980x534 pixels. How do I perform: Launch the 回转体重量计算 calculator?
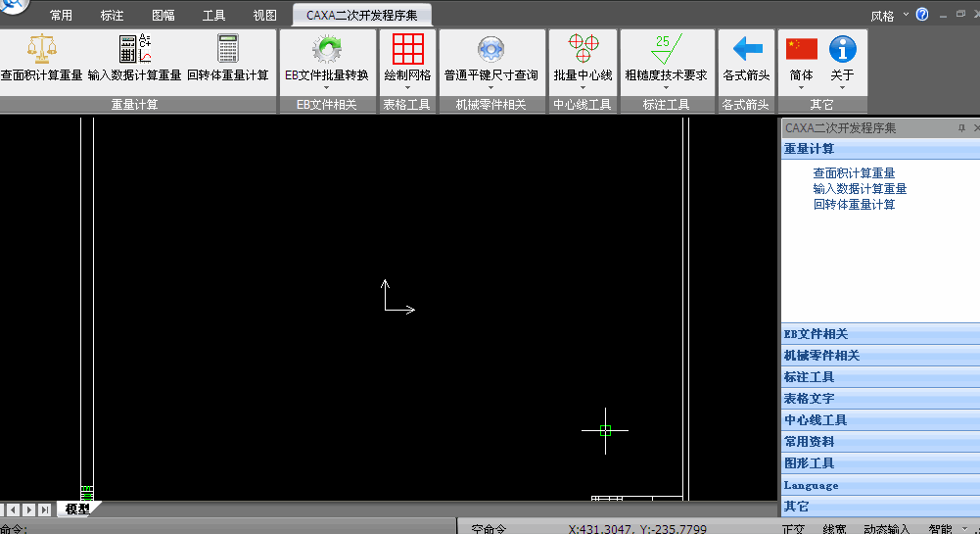[228, 50]
